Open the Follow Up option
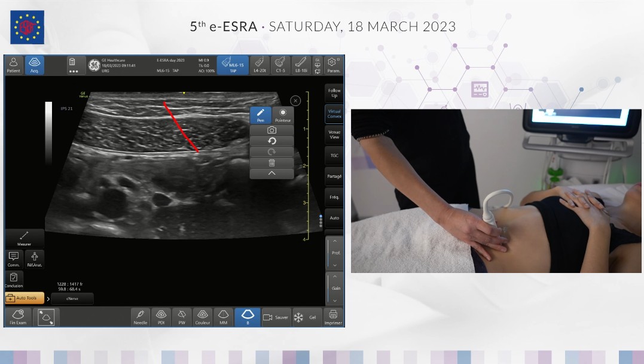 (334, 93)
